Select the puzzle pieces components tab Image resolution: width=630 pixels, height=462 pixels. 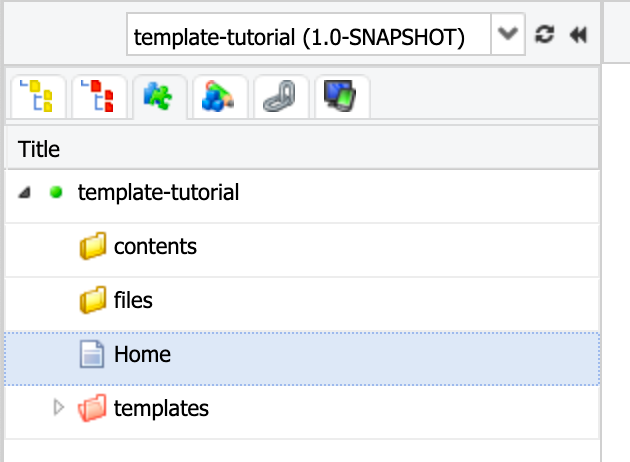click(160, 97)
